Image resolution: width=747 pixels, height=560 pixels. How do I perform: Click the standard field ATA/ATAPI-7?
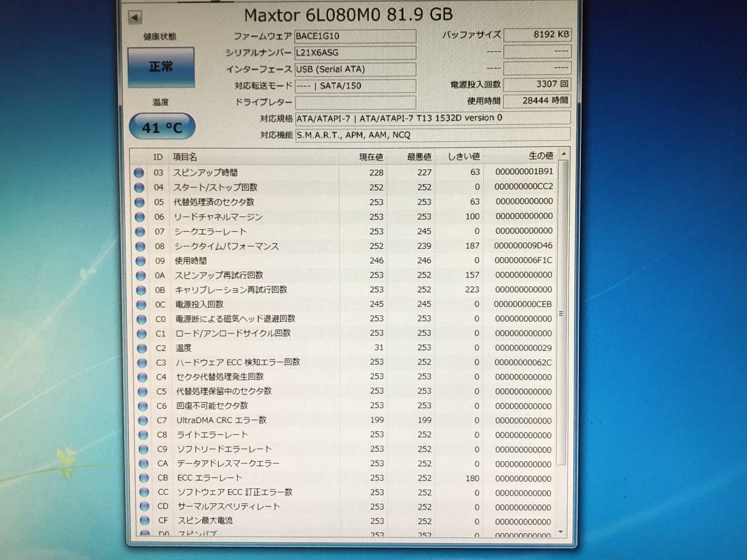point(433,118)
